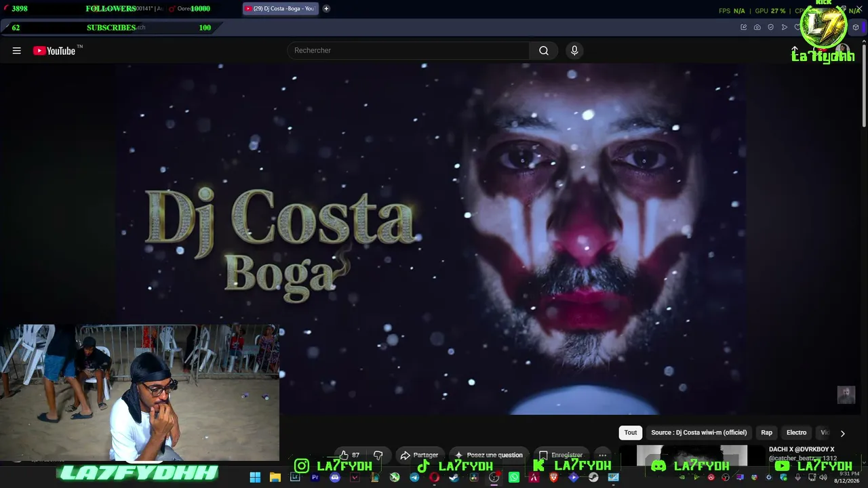Click Posez une question button

coord(490,455)
